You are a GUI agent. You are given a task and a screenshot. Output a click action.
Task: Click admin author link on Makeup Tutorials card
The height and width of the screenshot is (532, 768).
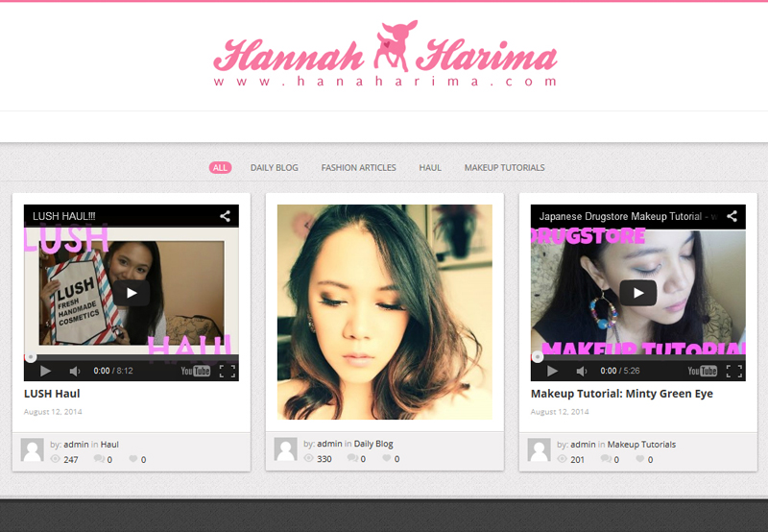pyautogui.click(x=583, y=445)
